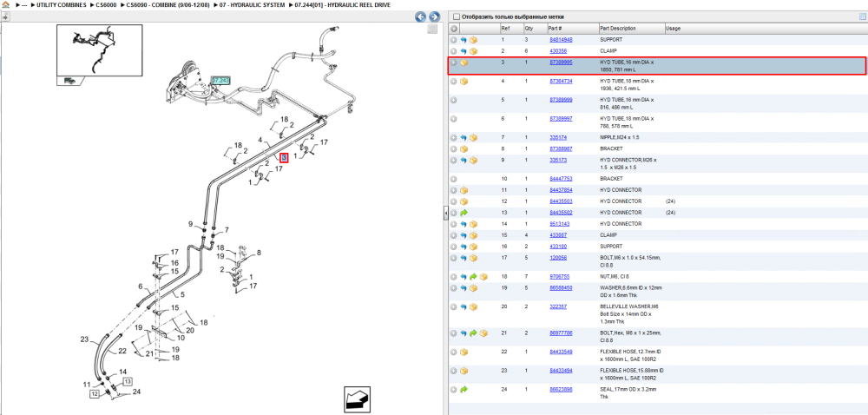
Task: Click gray circle icon for ref 5 row
Action: [x=454, y=100]
